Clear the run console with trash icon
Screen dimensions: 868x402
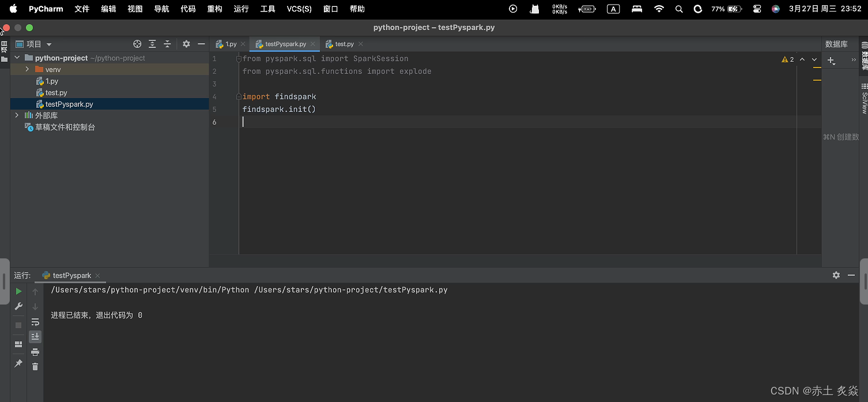pyautogui.click(x=35, y=366)
